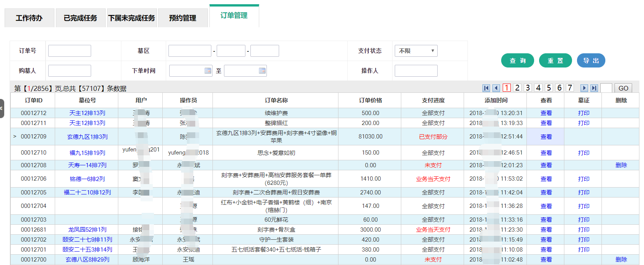Delete order 00012708 via 删除 link

(621, 165)
